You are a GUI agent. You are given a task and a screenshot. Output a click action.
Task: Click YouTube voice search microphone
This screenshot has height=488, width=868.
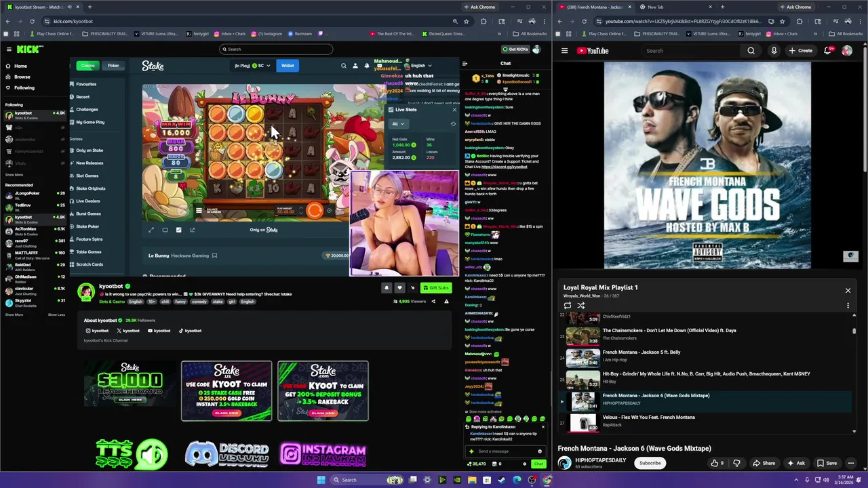(x=774, y=50)
